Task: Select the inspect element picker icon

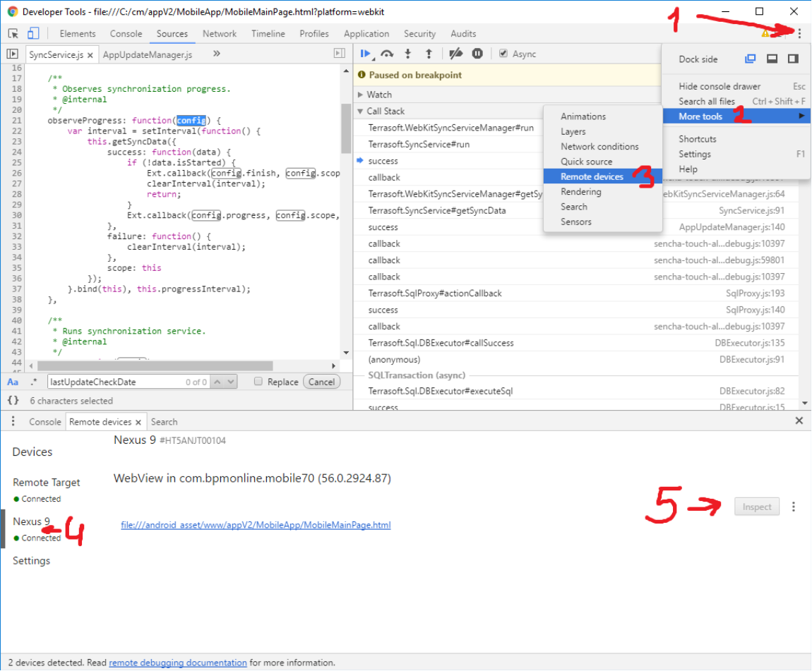Action: pos(13,34)
